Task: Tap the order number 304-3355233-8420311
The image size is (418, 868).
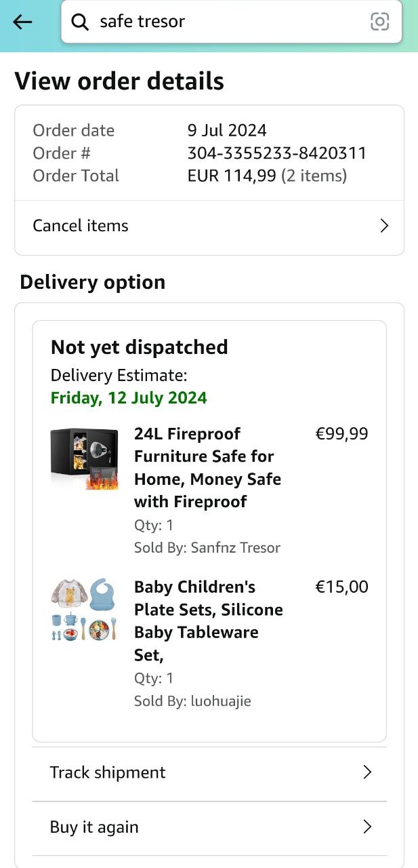Action: point(276,153)
